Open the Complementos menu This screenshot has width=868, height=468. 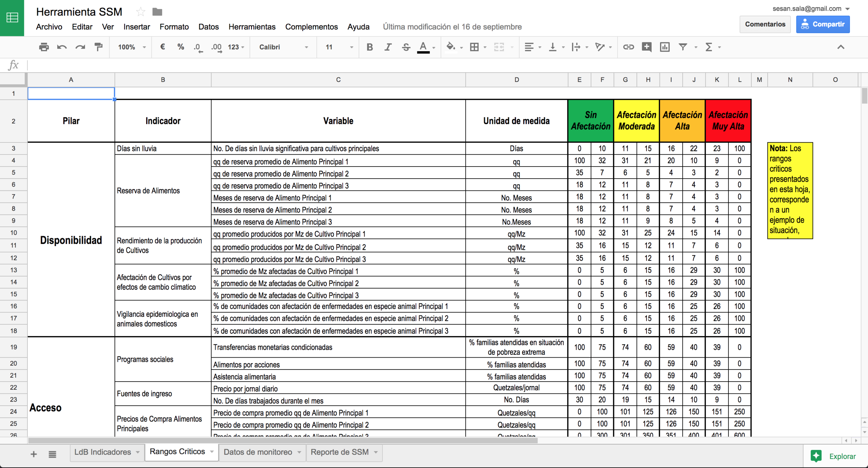pyautogui.click(x=311, y=27)
